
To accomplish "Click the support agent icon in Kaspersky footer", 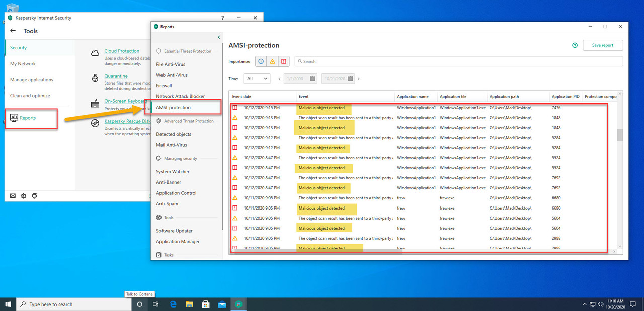I will tap(34, 196).
